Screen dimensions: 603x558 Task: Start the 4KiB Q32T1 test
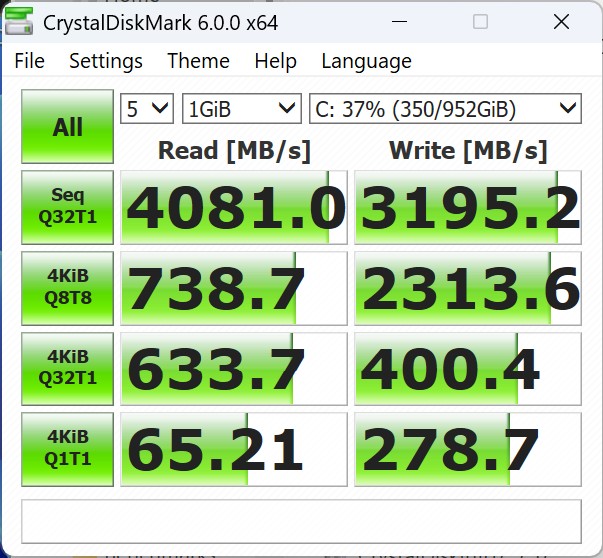click(67, 368)
